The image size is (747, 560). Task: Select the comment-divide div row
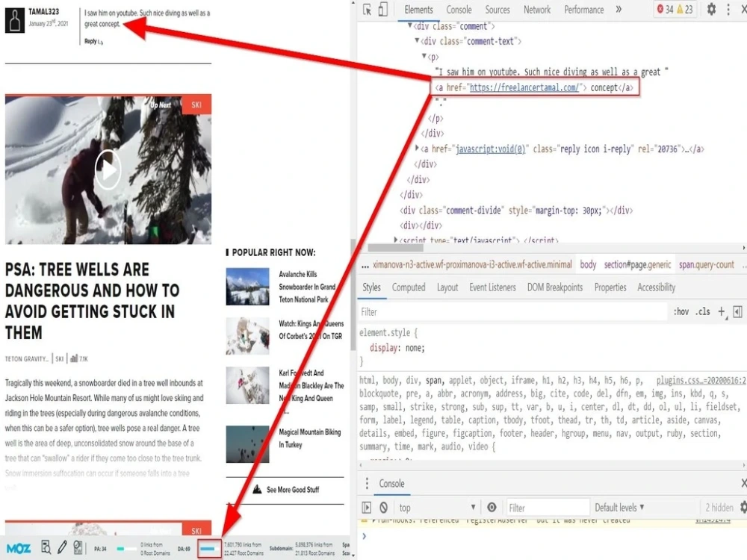point(516,210)
